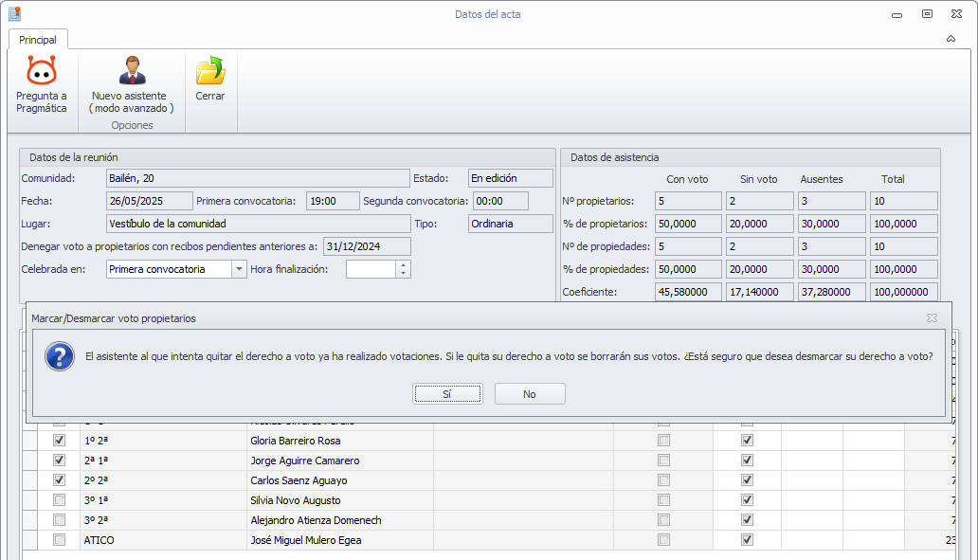This screenshot has width=978, height=560.
Task: Click the Comunidad field Bailén, 20
Action: coord(258,178)
